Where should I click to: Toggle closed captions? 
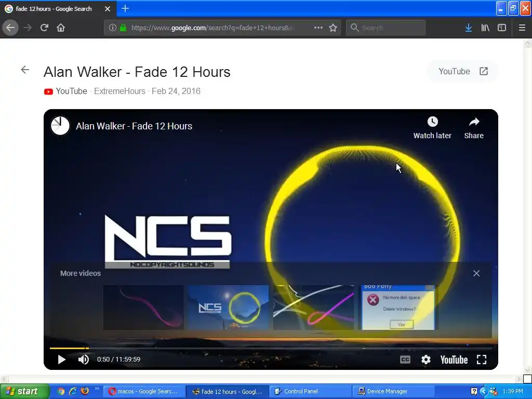(x=405, y=360)
